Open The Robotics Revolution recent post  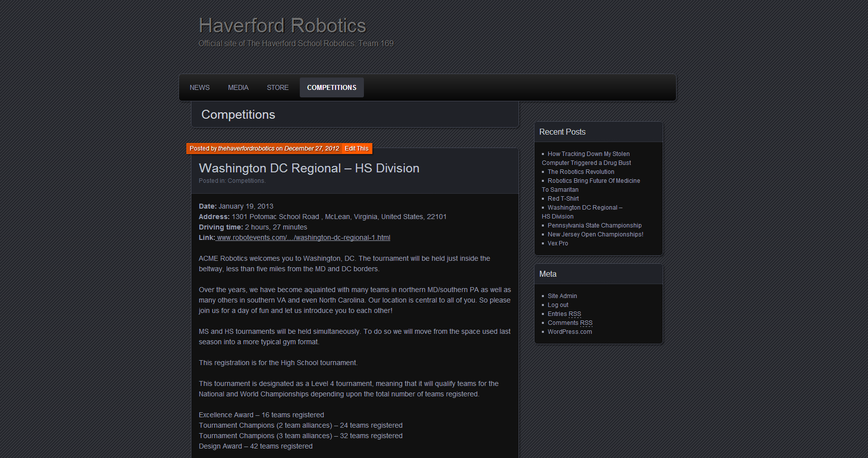click(581, 172)
